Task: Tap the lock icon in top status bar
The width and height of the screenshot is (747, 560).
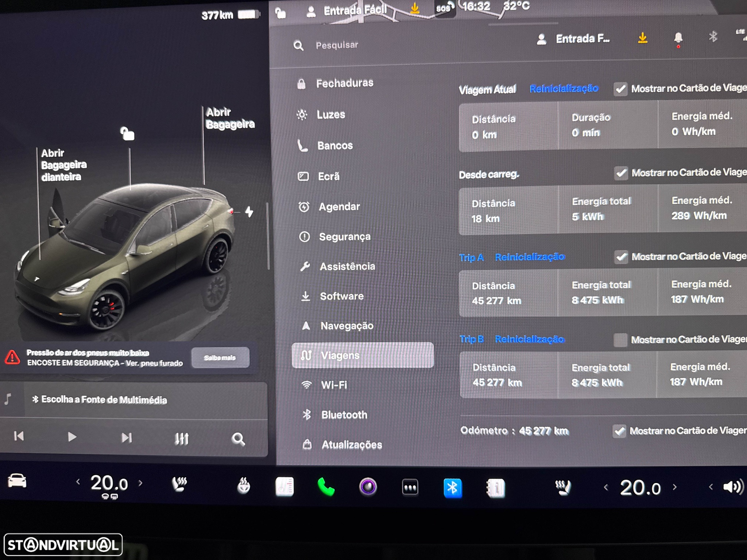Action: pos(280,13)
